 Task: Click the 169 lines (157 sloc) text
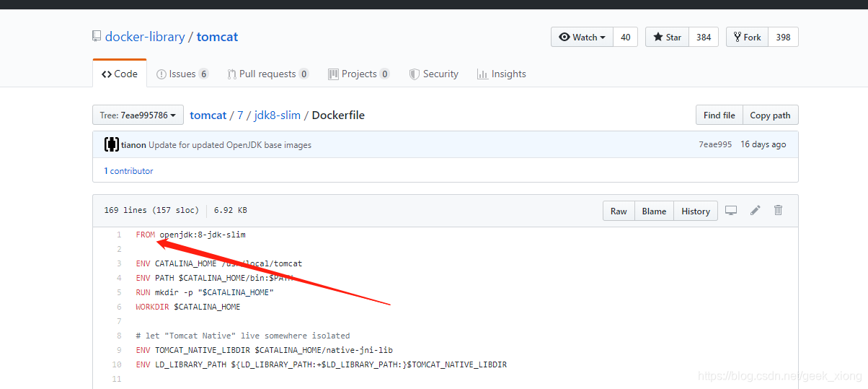151,211
